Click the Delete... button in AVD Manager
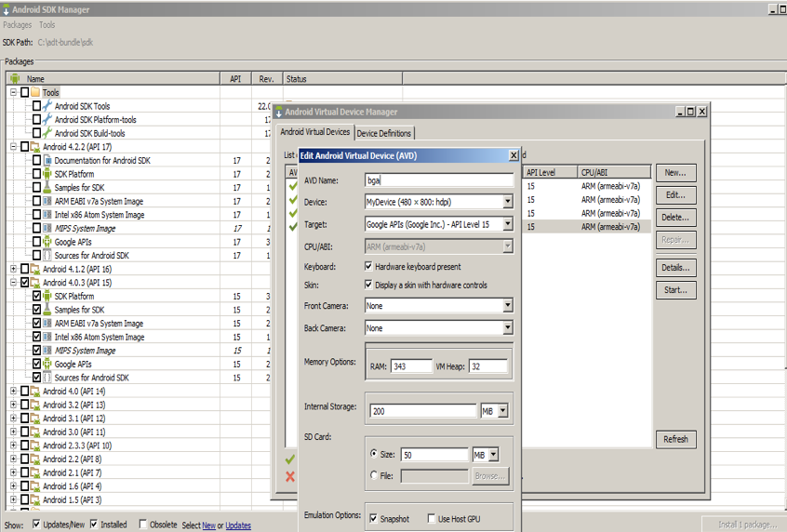The width and height of the screenshot is (787, 532). pyautogui.click(x=675, y=218)
